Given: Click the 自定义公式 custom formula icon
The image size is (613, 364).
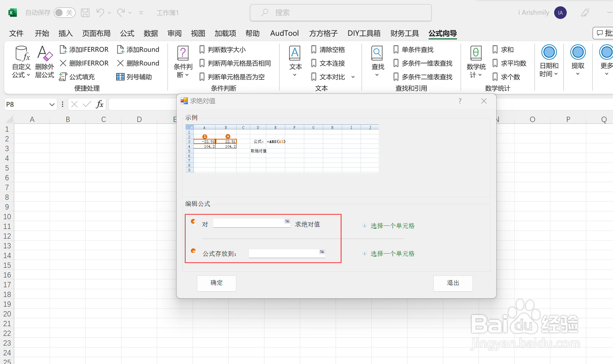Looking at the screenshot, I should click(x=22, y=54).
